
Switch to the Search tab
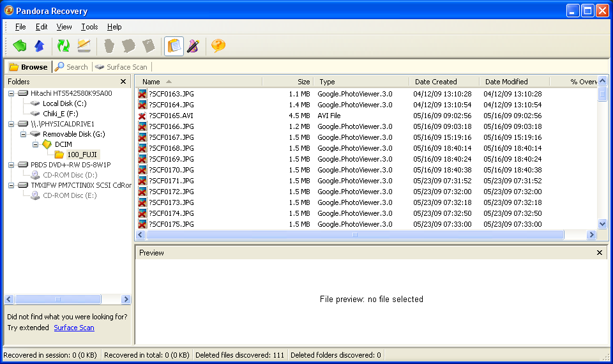pos(72,66)
